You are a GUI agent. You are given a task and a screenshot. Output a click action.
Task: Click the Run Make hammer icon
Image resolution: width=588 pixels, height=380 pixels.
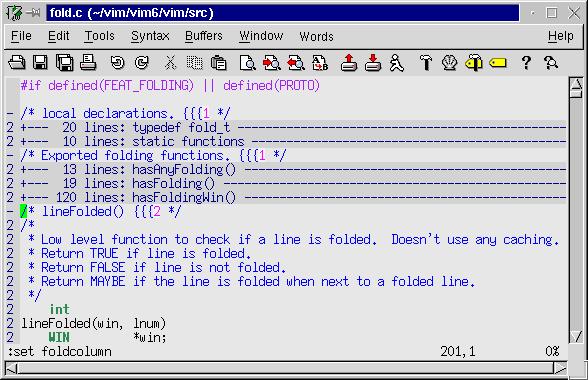tap(426, 63)
